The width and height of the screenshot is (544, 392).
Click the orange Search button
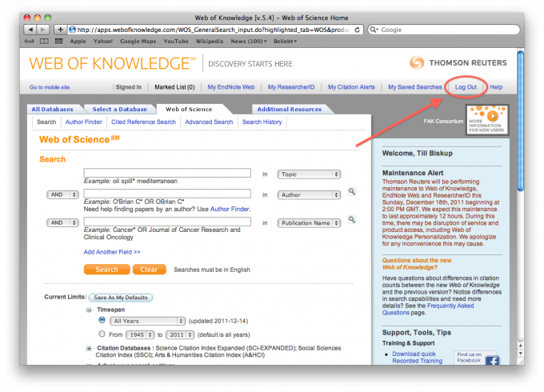pos(107,270)
